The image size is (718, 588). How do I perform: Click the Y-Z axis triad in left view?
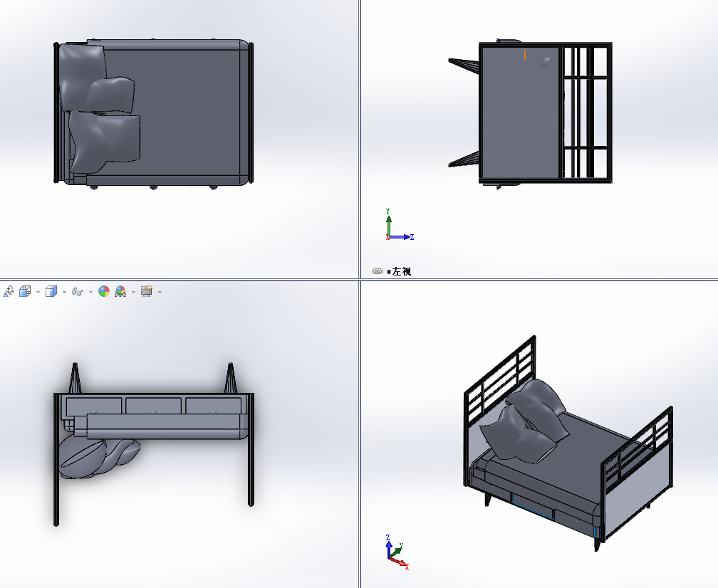[x=400, y=225]
